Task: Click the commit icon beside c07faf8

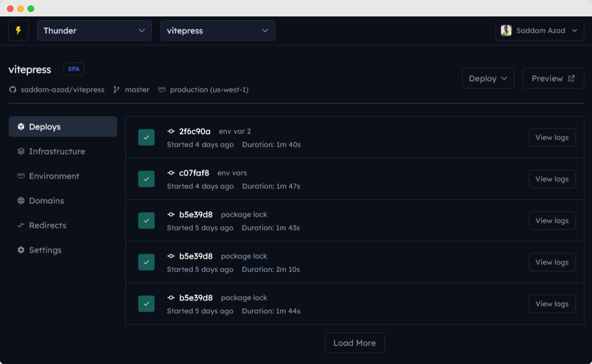Action: 171,173
